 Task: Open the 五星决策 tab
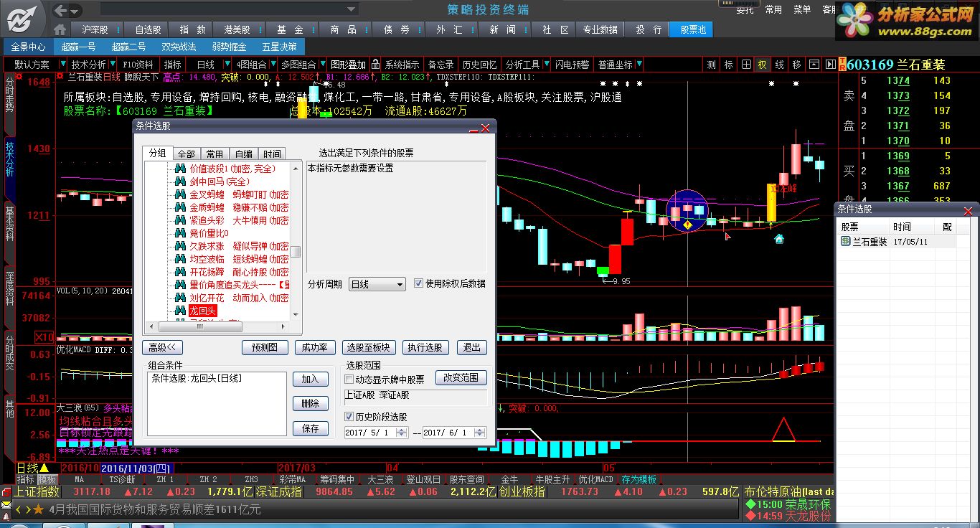pyautogui.click(x=279, y=47)
